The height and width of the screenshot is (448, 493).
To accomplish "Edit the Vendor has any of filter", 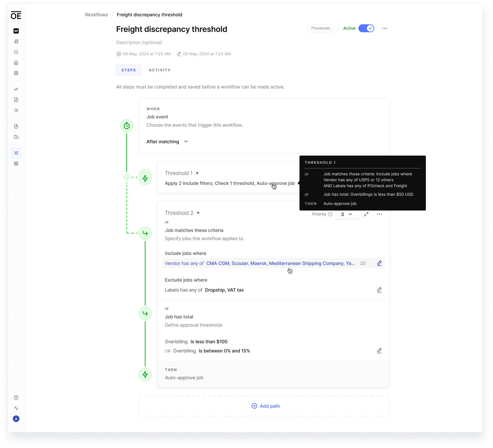I will (379, 263).
